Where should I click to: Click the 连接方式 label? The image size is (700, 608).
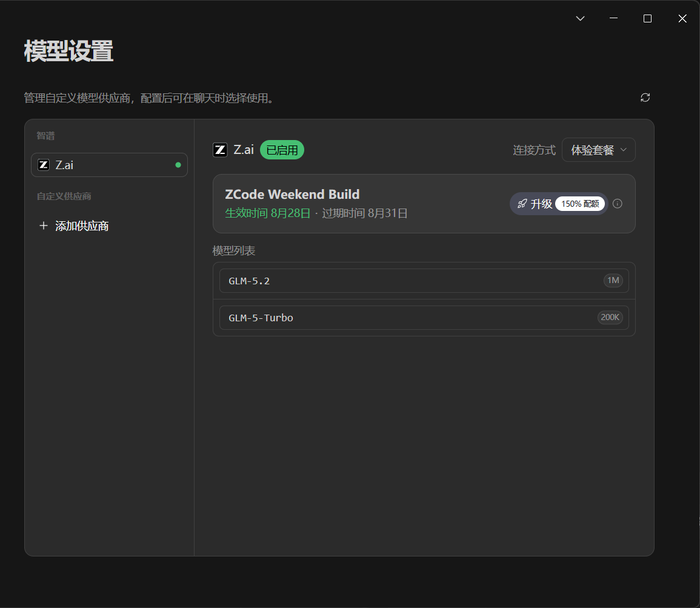534,150
